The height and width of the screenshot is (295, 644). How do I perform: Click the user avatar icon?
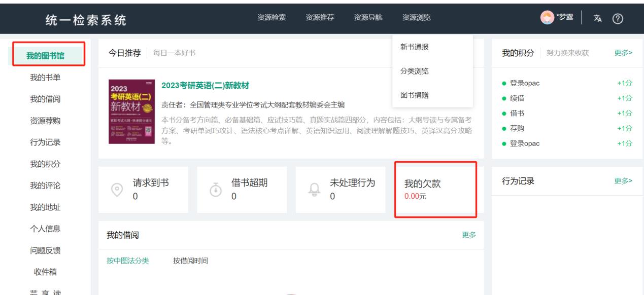[547, 17]
